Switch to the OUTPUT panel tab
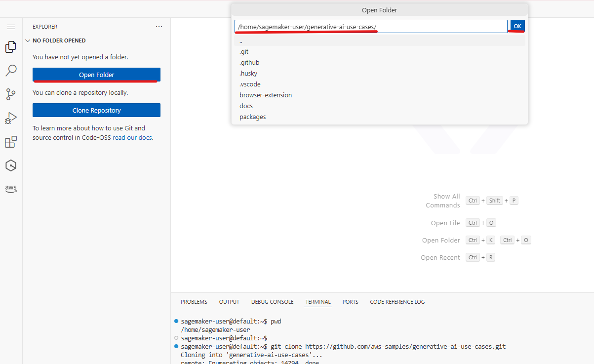This screenshot has width=594, height=364. [229, 302]
